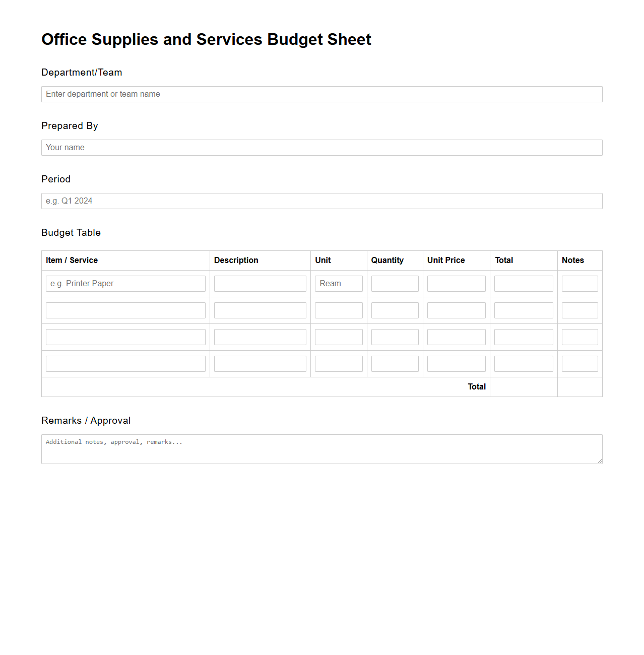Viewport: 644px width, 655px height.
Task: Click the first row Notes field
Action: (x=579, y=283)
